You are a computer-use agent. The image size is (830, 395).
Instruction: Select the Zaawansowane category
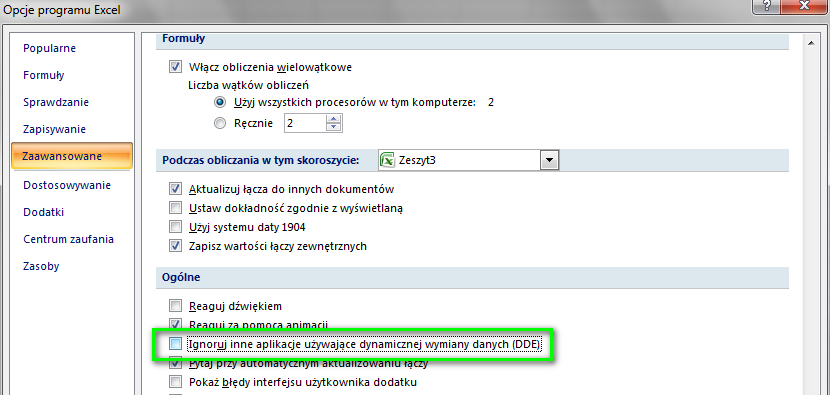tap(71, 156)
